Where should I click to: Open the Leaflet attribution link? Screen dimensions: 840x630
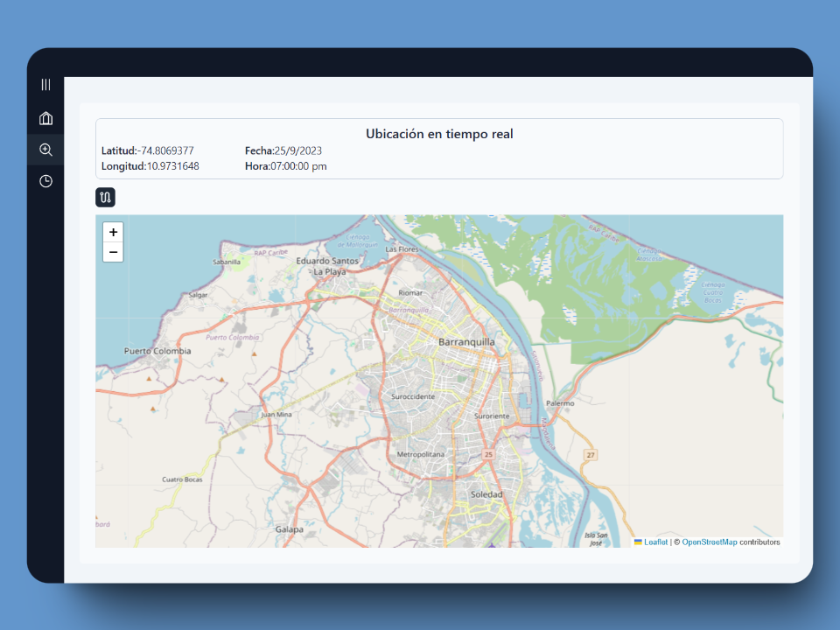(655, 542)
